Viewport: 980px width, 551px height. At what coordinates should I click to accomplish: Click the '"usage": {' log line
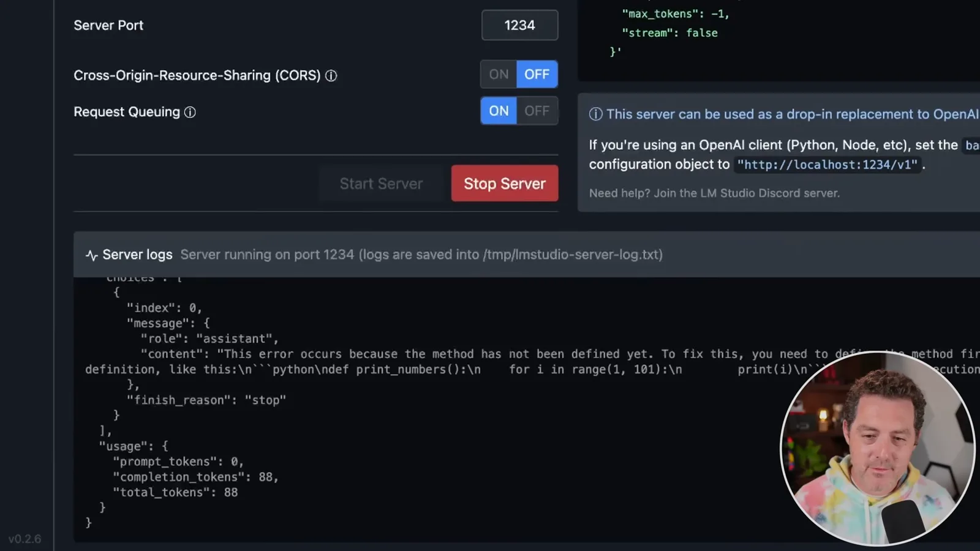134,446
